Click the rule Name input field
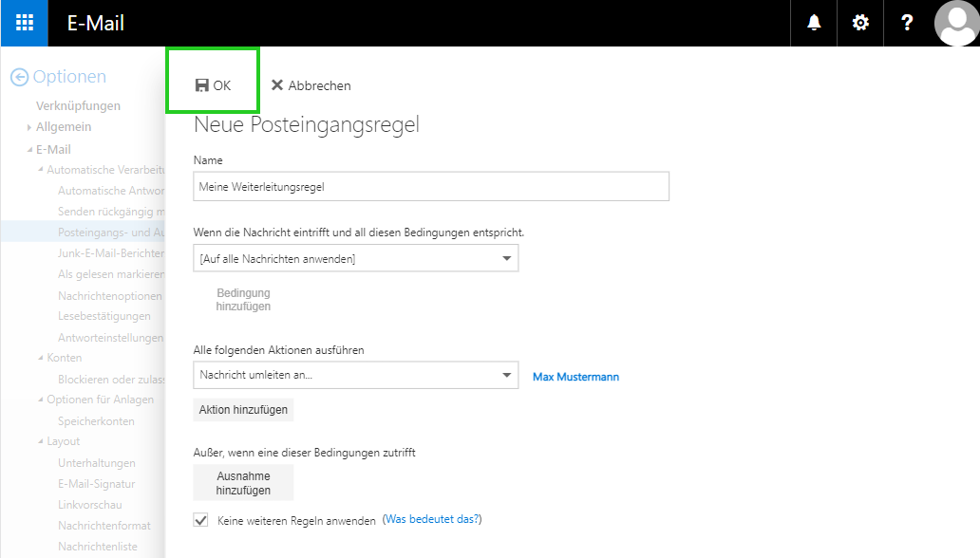 point(431,186)
